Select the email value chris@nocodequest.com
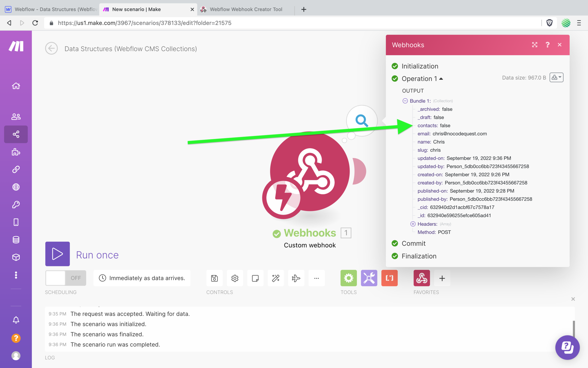588x368 pixels. click(x=460, y=134)
